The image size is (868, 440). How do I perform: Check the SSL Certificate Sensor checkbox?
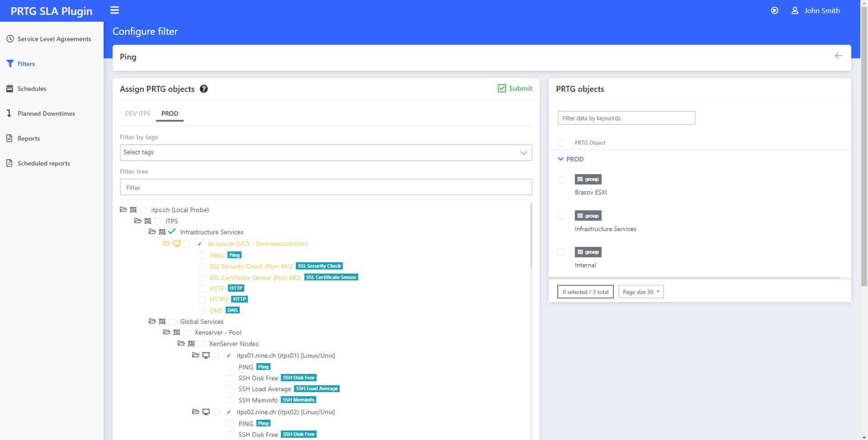click(202, 278)
